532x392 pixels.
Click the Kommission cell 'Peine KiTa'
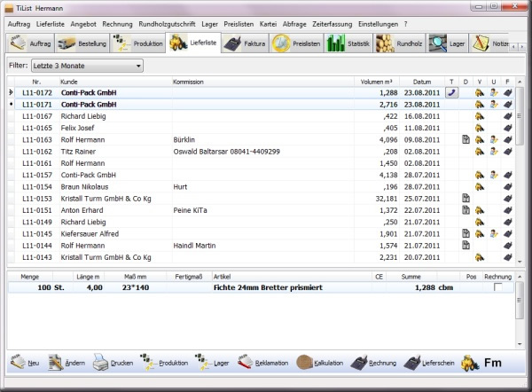[190, 210]
